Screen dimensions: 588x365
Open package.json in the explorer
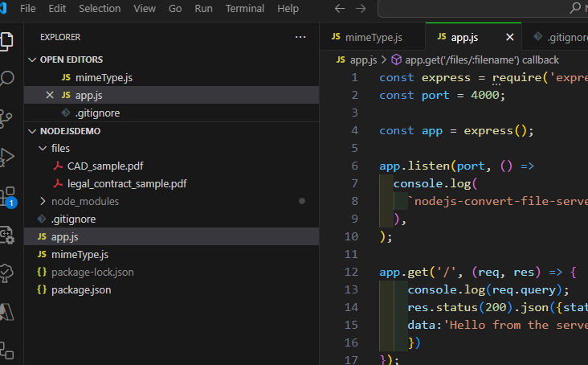click(81, 289)
